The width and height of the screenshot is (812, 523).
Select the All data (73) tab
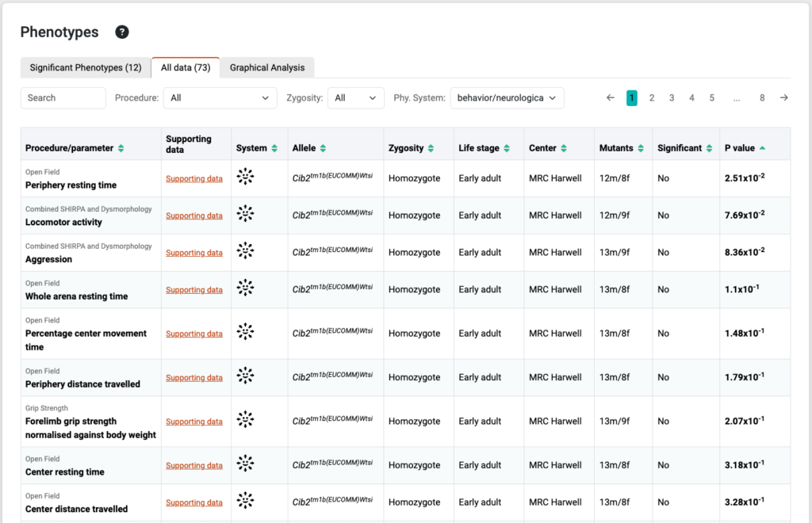coord(186,68)
